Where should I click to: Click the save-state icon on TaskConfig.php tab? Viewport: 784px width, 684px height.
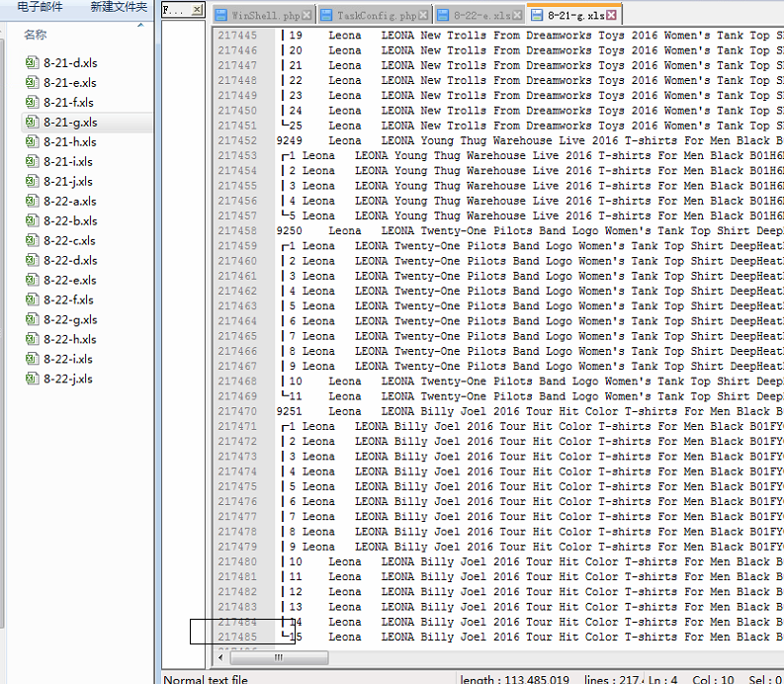(326, 15)
